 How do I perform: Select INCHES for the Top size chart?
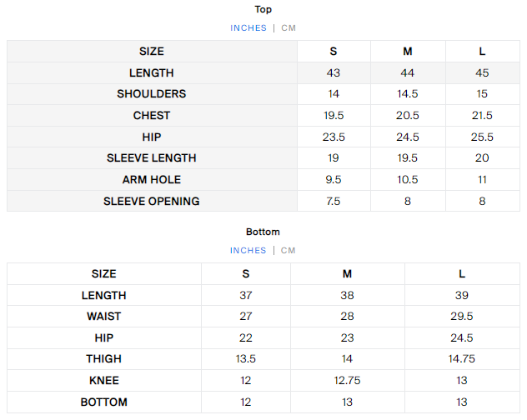[248, 27]
